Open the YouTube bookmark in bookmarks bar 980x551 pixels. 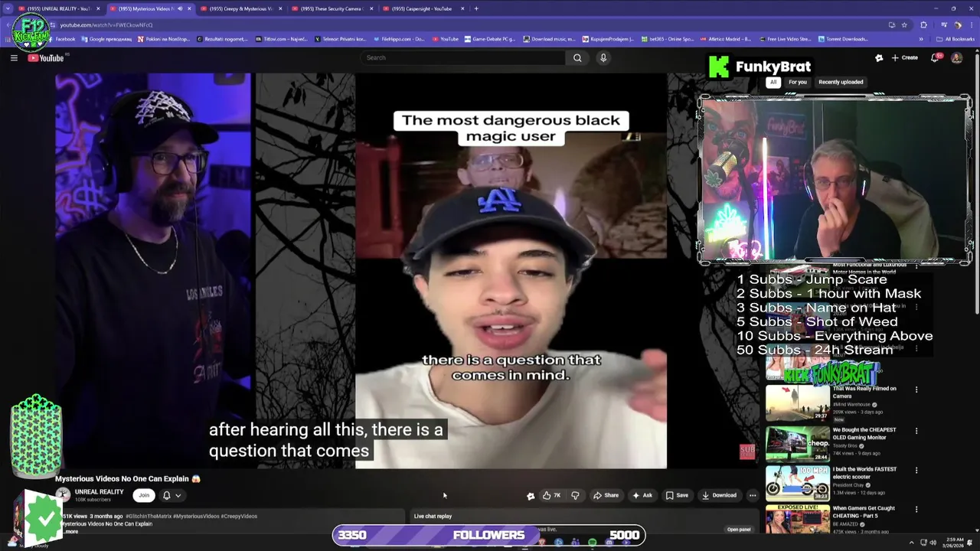445,39
